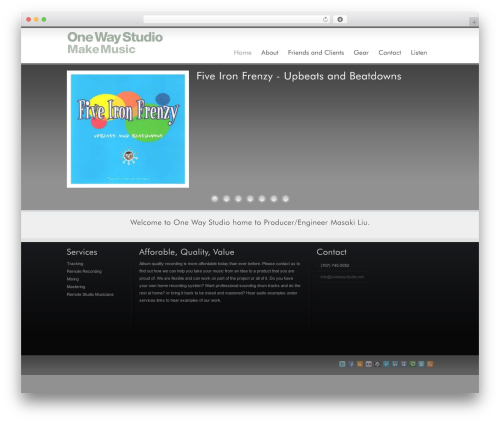Select the sixth slideshow dot
This screenshot has width=500, height=423.
(274, 199)
